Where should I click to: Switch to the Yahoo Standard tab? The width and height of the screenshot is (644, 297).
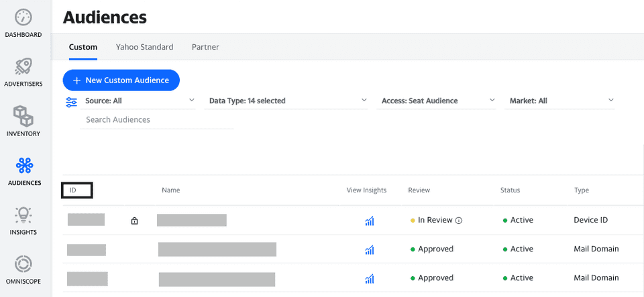(145, 47)
